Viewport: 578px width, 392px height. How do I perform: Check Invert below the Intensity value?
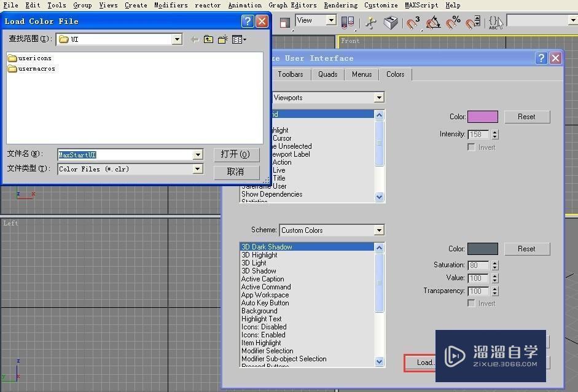pyautogui.click(x=472, y=147)
